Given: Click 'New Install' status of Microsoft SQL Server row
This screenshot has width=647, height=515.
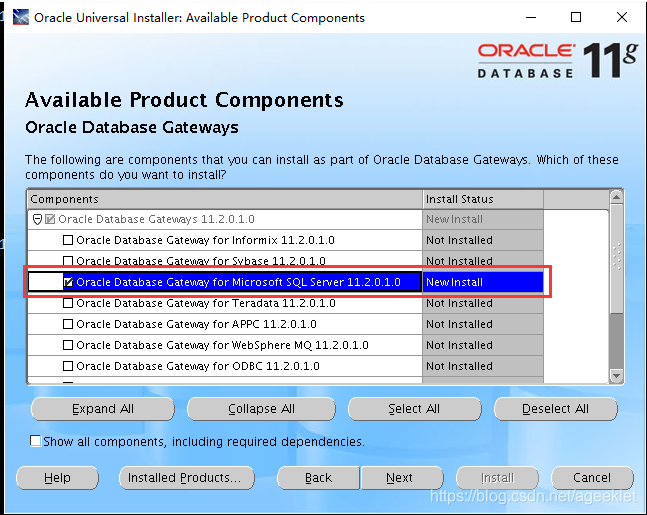Looking at the screenshot, I should coord(454,282).
